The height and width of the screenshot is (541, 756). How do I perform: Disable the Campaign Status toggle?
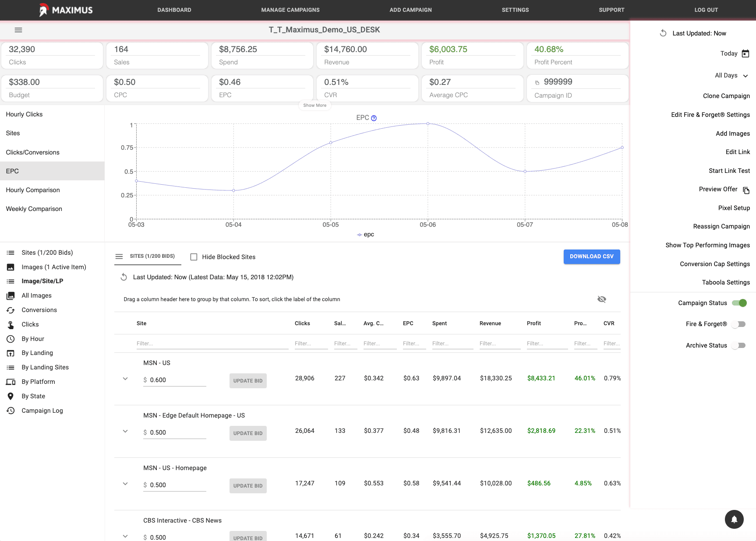[x=741, y=302]
